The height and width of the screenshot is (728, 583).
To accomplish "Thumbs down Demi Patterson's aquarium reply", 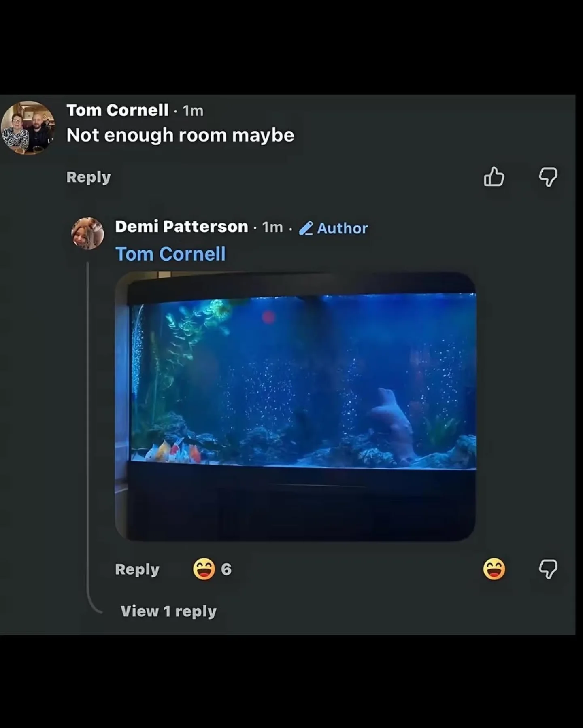I will (548, 569).
